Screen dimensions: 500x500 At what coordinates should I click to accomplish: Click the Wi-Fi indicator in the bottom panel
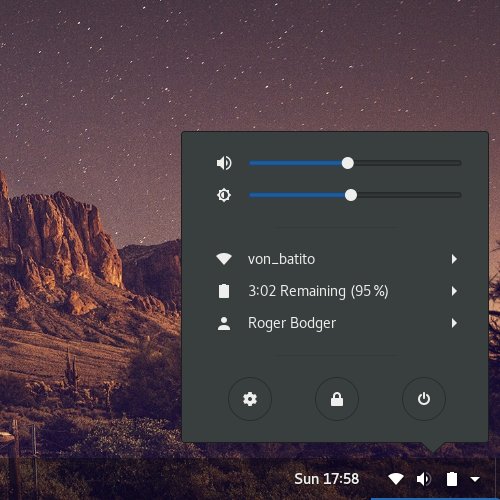tap(396, 479)
